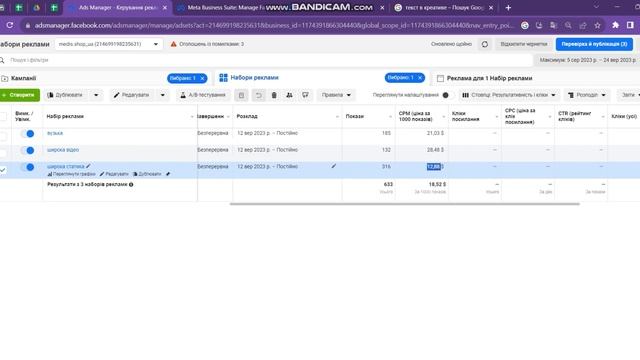This screenshot has width=640, height=360.
Task: Click the green Створити button
Action: [x=20, y=95]
